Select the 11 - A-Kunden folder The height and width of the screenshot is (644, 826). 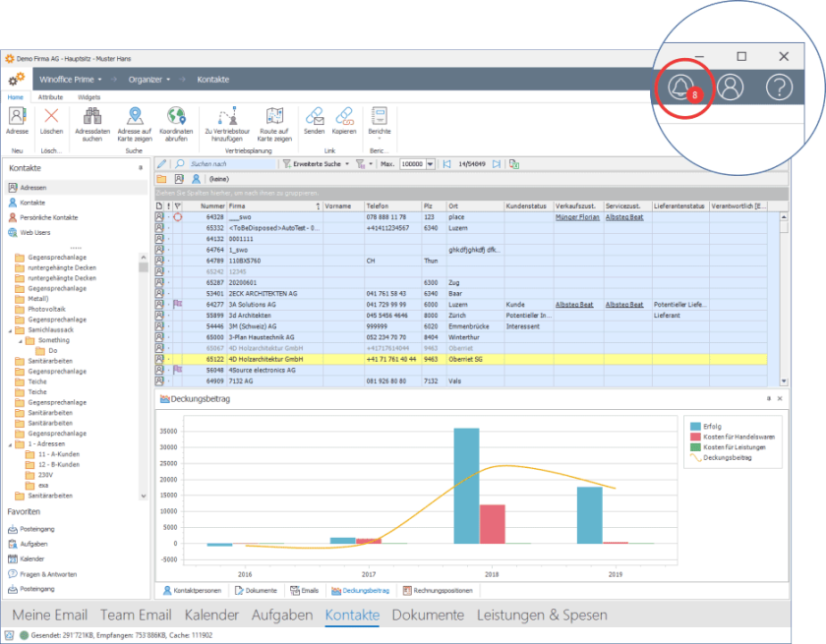(58, 454)
